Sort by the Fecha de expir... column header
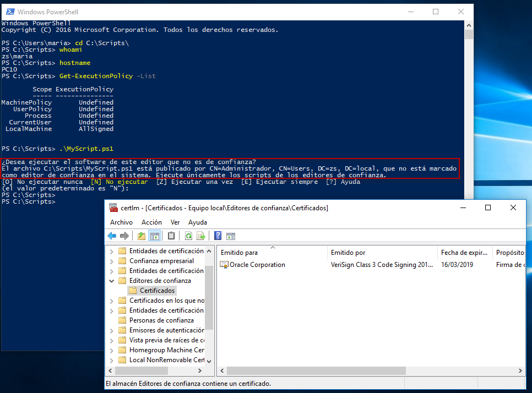Viewport: 532px width, 393px height. [465, 252]
